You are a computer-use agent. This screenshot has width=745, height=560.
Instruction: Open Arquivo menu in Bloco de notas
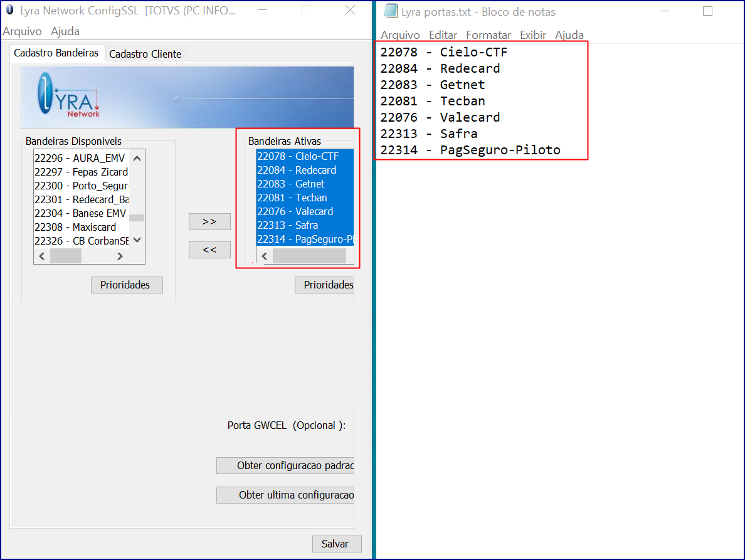[400, 35]
